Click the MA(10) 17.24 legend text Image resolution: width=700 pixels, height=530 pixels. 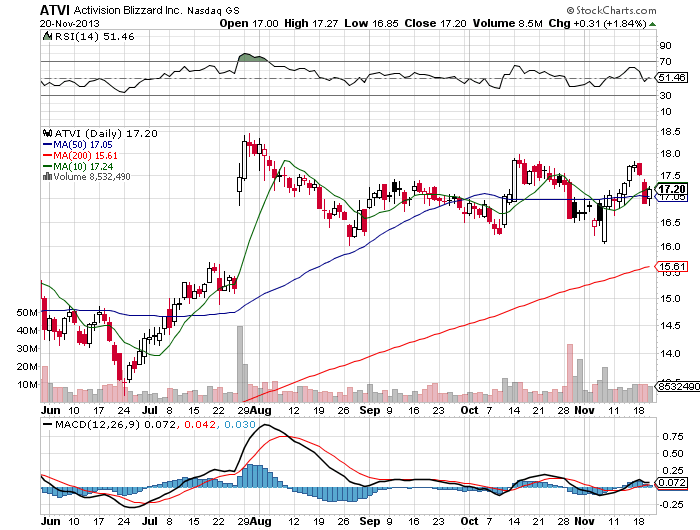[x=83, y=167]
